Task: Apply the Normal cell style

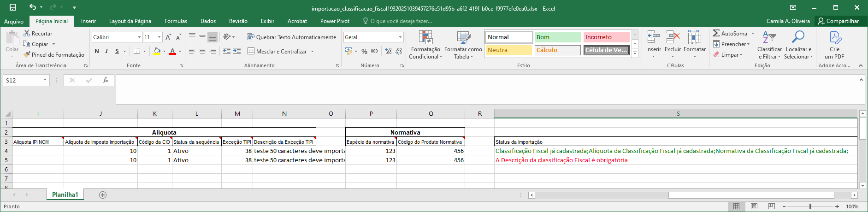Action: pyautogui.click(x=509, y=37)
